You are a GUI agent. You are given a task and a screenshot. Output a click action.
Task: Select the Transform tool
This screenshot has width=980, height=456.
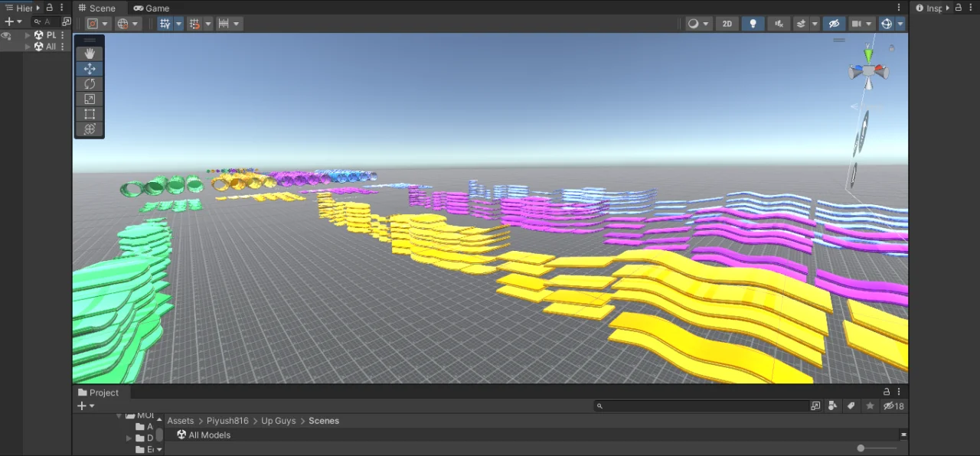[x=90, y=129]
